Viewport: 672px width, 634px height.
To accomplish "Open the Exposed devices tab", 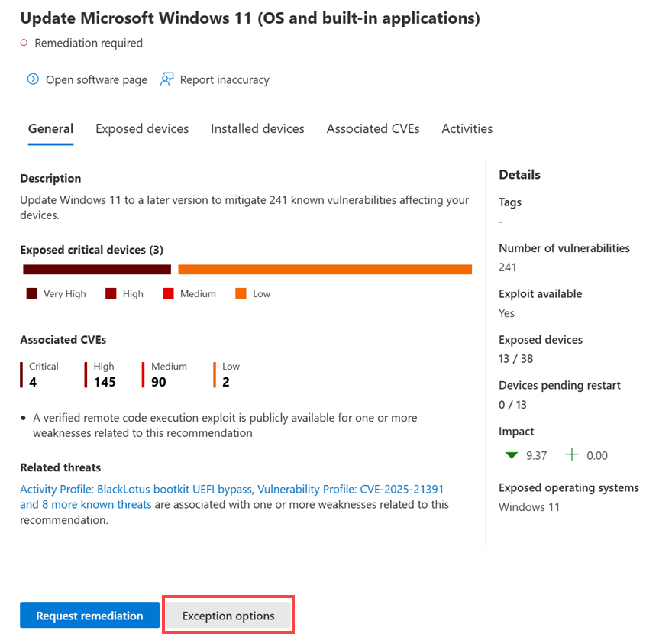I will point(142,128).
